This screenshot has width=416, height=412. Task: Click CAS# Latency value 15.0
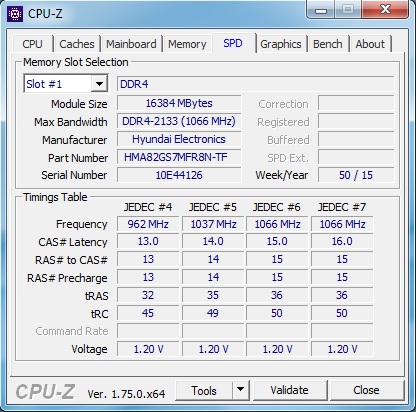point(277,241)
